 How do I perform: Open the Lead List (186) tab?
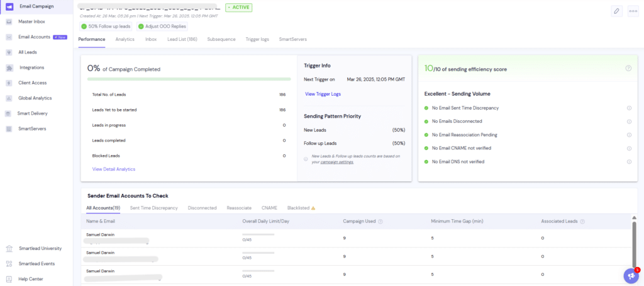click(x=182, y=40)
